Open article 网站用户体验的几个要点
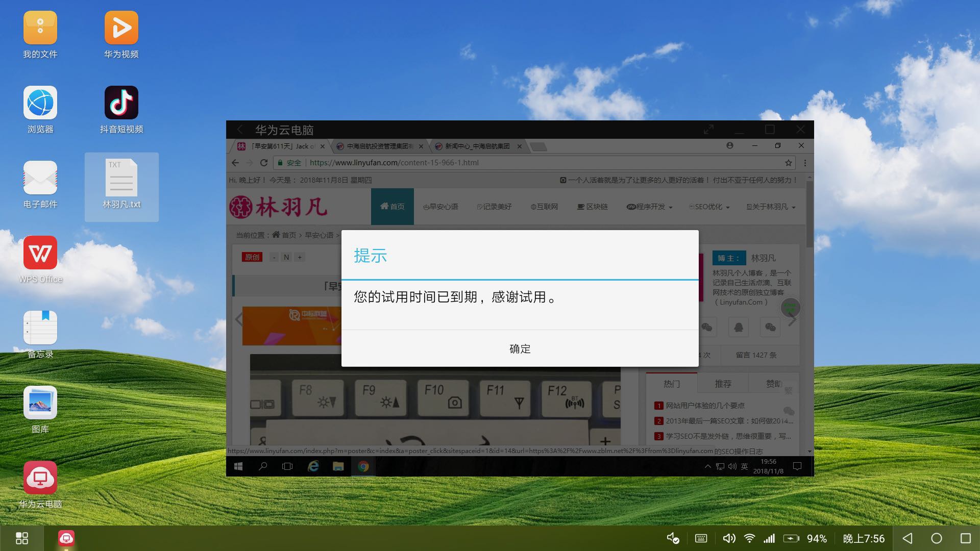The height and width of the screenshot is (551, 980). [705, 406]
